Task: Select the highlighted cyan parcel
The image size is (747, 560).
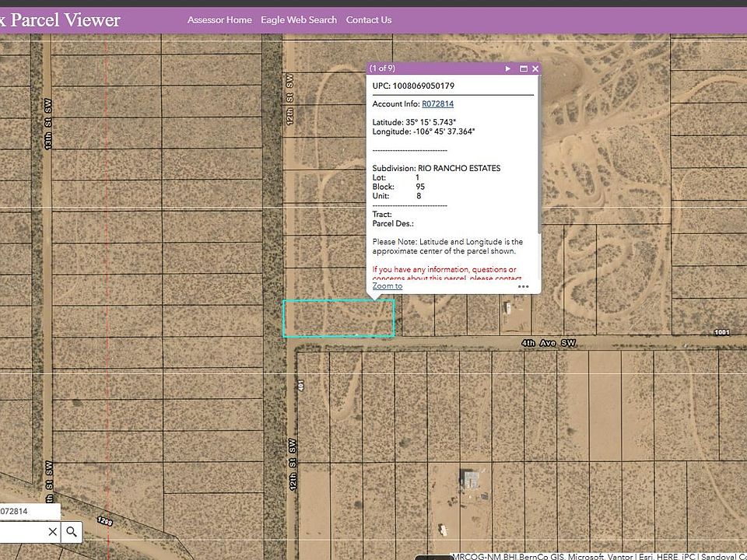Action: tap(338, 319)
